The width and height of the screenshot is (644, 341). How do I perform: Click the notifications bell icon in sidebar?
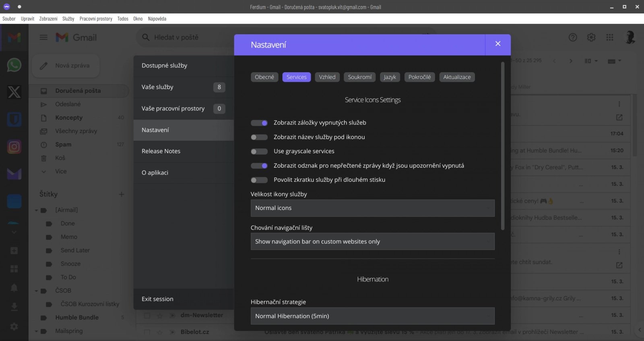click(x=14, y=287)
